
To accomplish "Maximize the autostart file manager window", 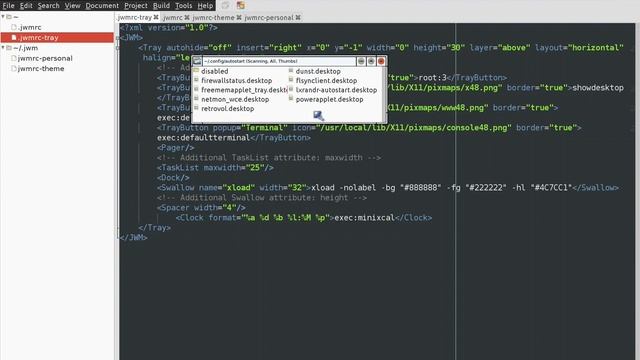I will click(x=371, y=61).
